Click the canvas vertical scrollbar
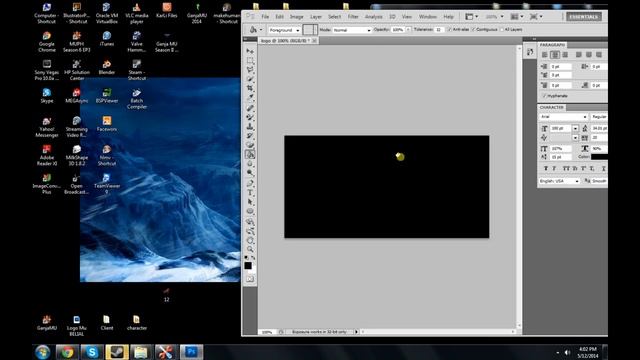640x360 pixels. (519, 187)
